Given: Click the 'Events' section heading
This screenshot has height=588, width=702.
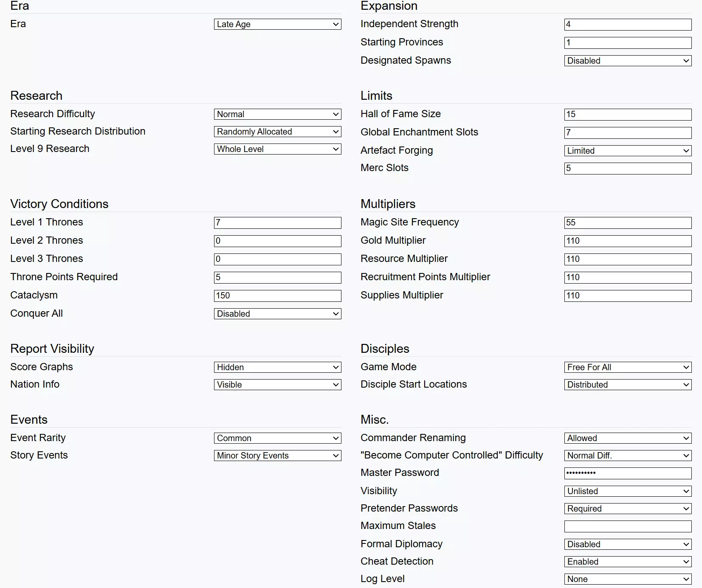Looking at the screenshot, I should [x=29, y=420].
